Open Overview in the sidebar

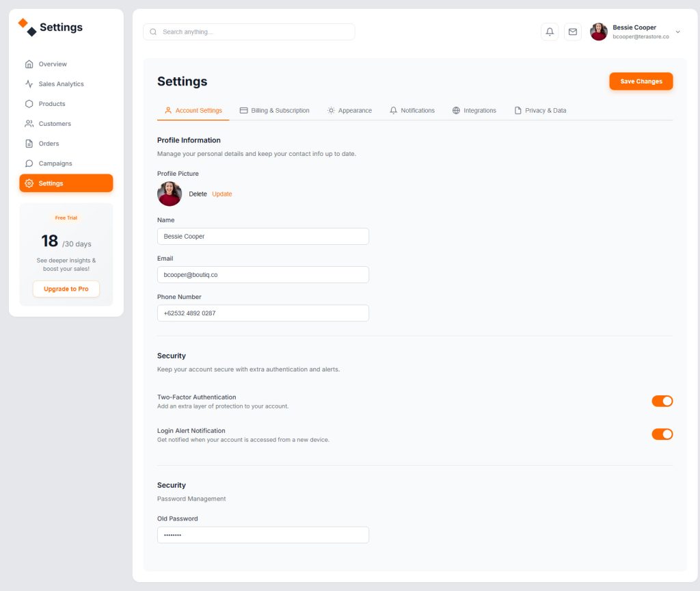(x=66, y=64)
